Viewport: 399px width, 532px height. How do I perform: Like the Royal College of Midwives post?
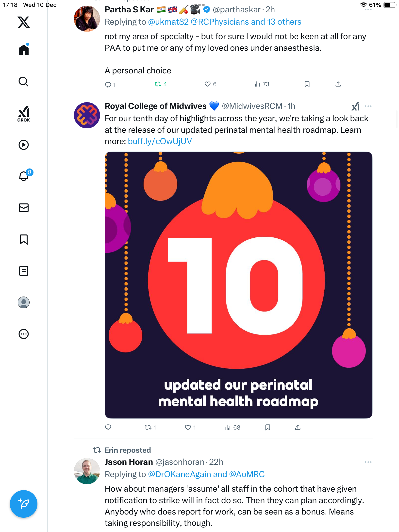(x=188, y=427)
